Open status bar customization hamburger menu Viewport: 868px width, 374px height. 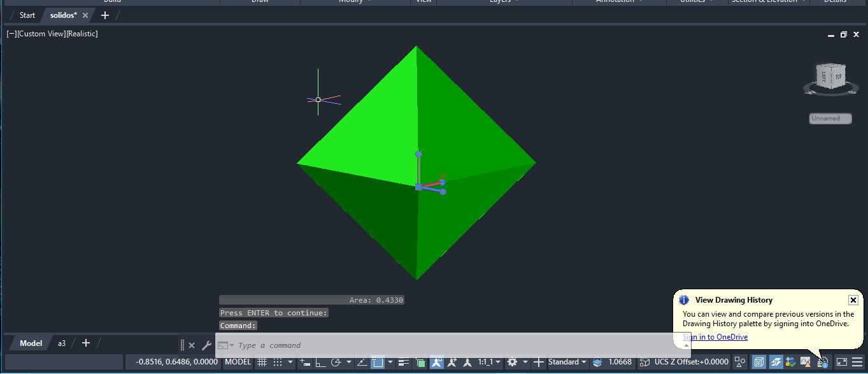click(857, 363)
